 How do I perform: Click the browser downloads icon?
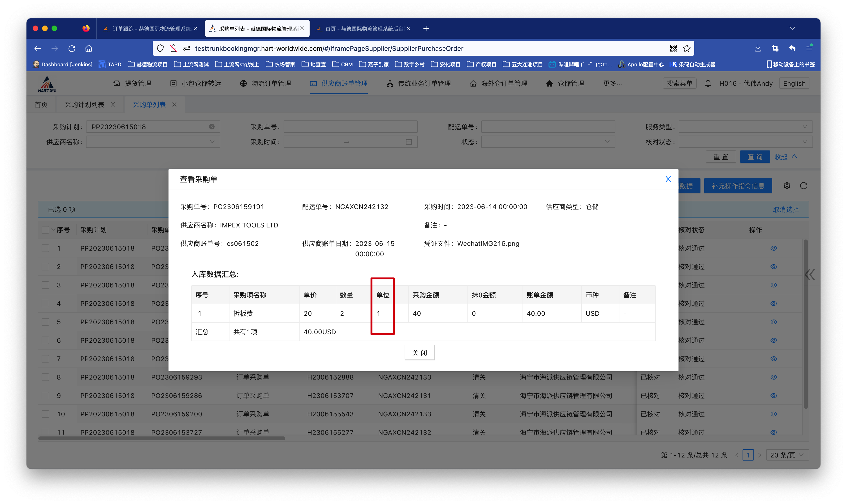758,49
